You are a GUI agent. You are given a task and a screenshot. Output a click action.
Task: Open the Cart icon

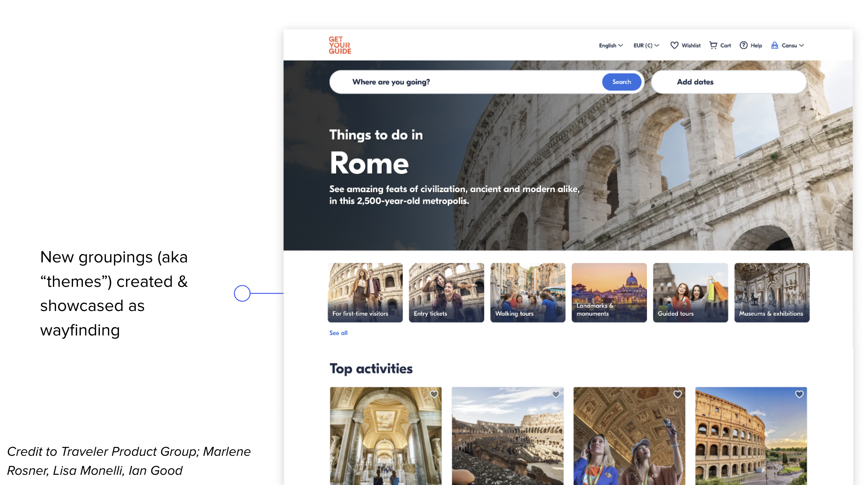tap(713, 45)
